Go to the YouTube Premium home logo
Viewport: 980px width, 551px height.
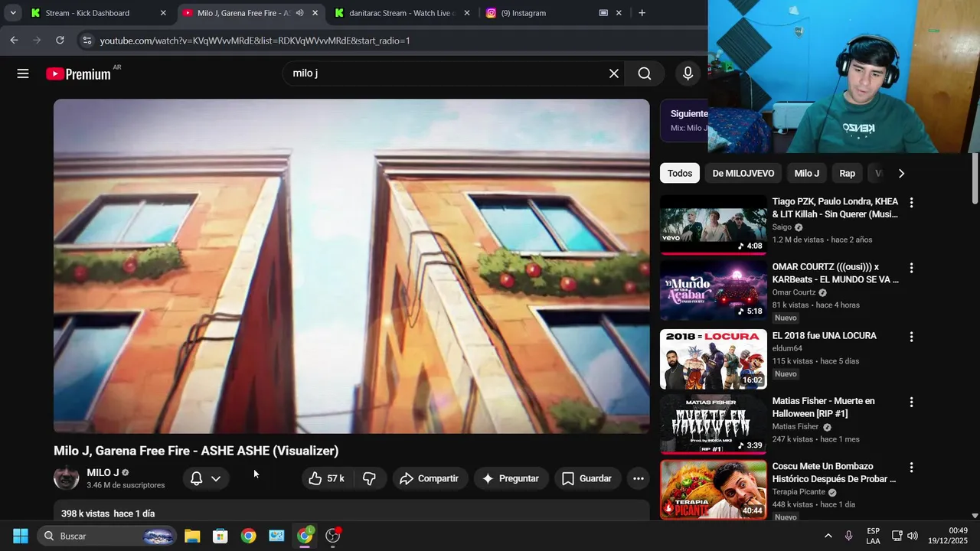(78, 73)
